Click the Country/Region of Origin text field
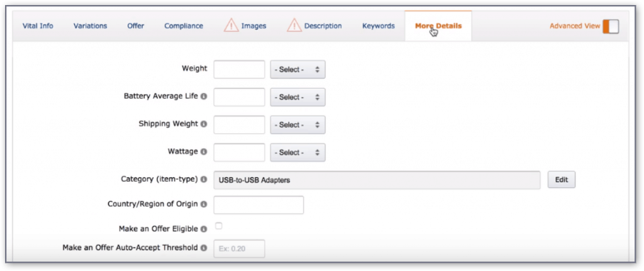This screenshot has width=644, height=271. tap(258, 205)
